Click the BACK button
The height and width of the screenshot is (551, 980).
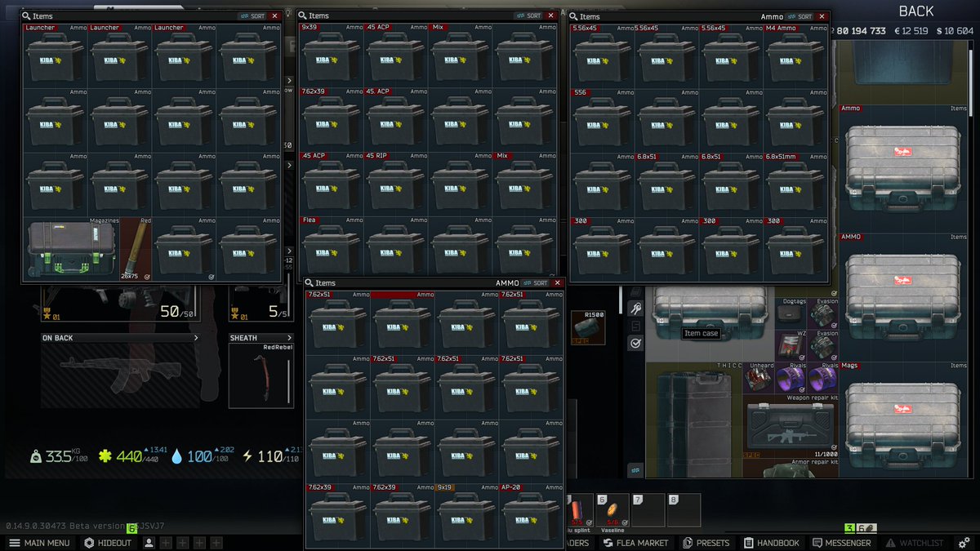[916, 11]
